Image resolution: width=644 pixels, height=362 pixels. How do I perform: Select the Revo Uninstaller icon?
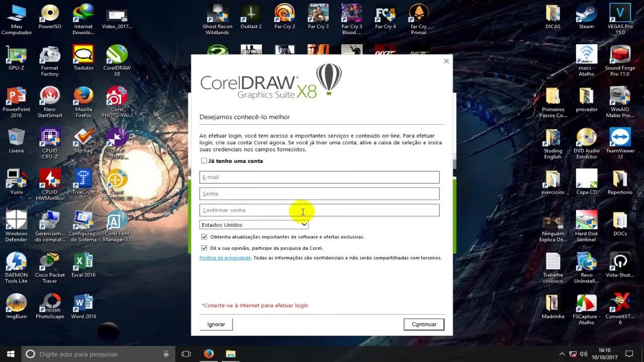coord(586,267)
